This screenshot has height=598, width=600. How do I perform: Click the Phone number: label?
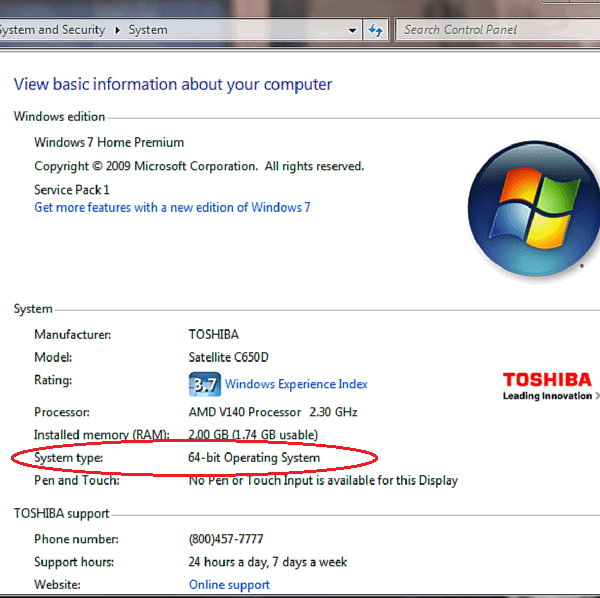pyautogui.click(x=76, y=539)
